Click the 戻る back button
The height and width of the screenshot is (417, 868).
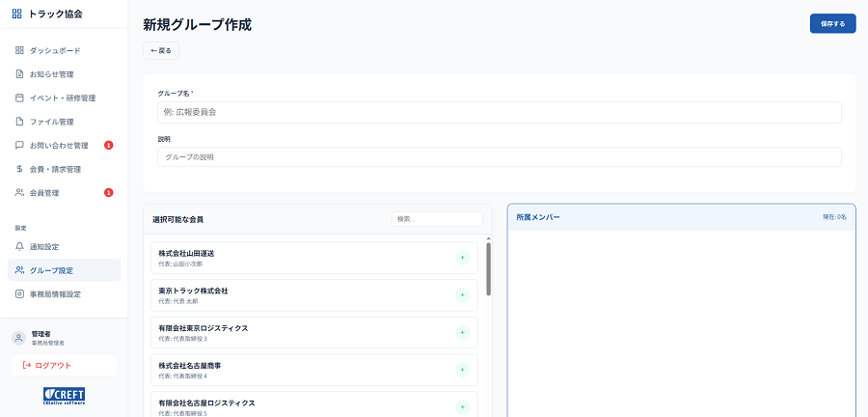click(x=161, y=50)
